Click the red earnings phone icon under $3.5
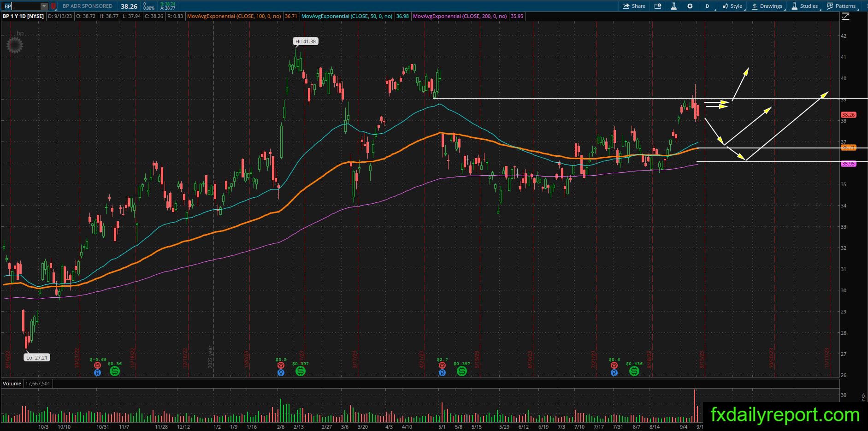This screenshot has height=431, width=868. click(x=281, y=366)
